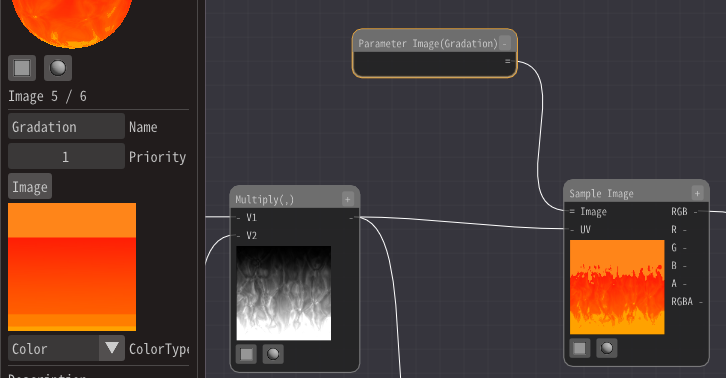Screen dimensions: 726x378
Task: Click the Sample Image node Image input pin
Action: (x=572, y=211)
